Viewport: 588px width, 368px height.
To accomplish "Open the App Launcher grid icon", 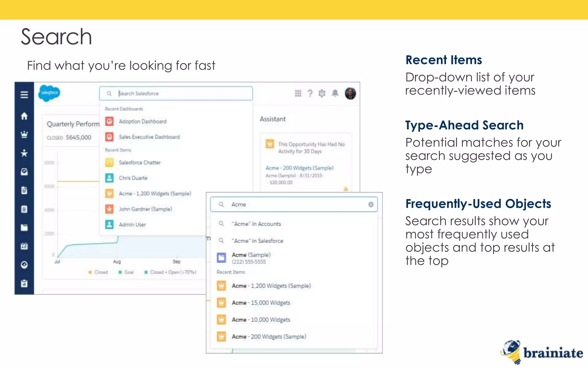I will pyautogui.click(x=298, y=93).
